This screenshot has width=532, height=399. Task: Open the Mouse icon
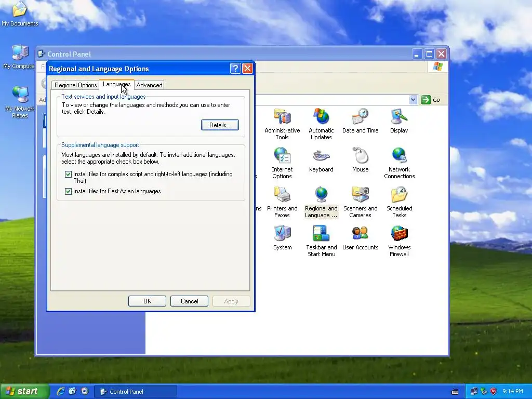[360, 159]
